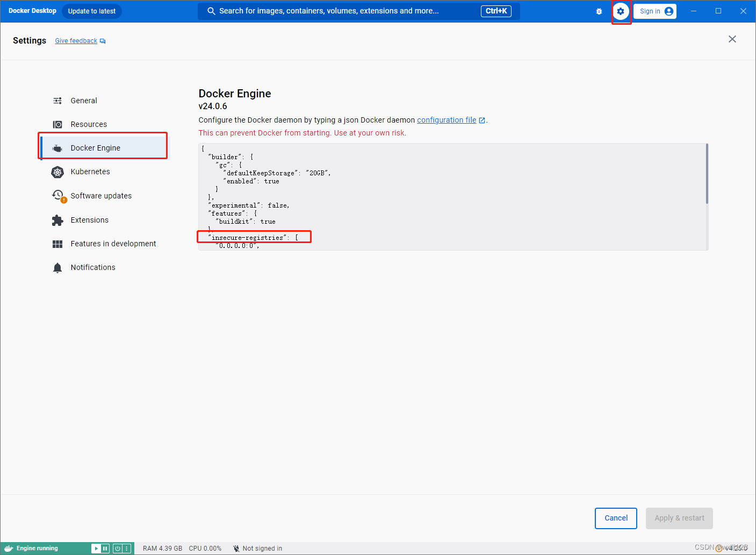Select the Kubernetes settings tab
The image size is (756, 555).
105,172
